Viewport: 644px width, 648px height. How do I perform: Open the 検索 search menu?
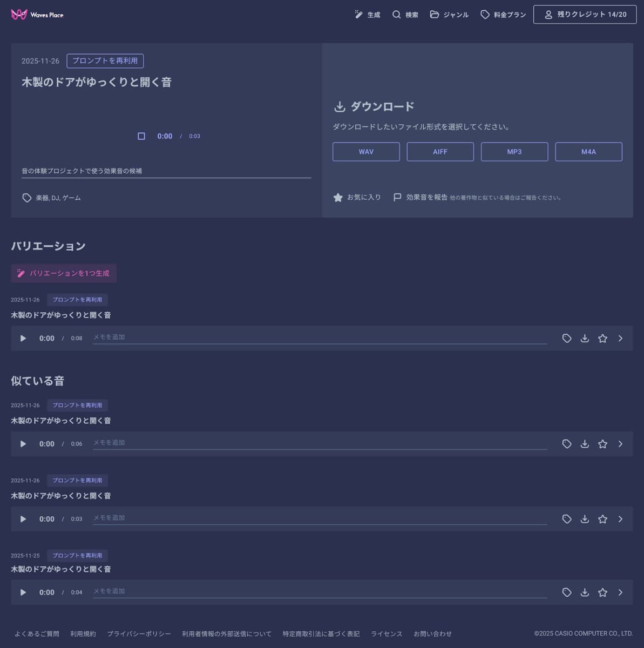tap(405, 15)
